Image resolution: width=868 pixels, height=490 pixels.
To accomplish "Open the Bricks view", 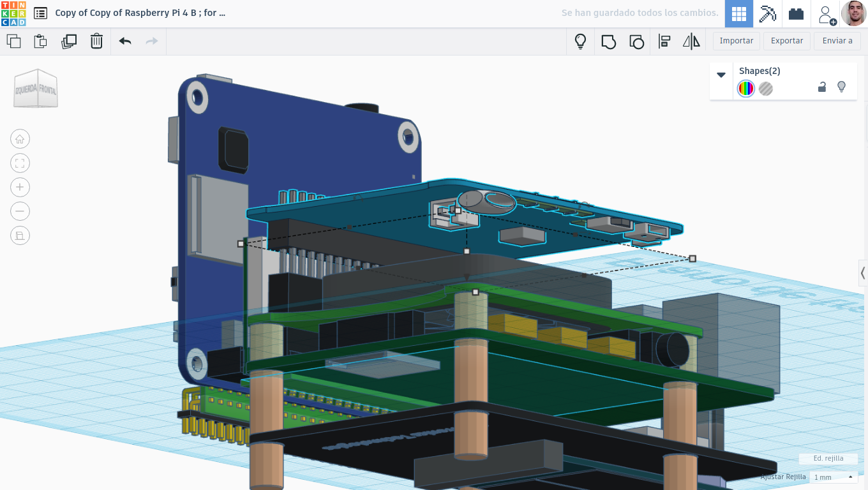I will 796,13.
